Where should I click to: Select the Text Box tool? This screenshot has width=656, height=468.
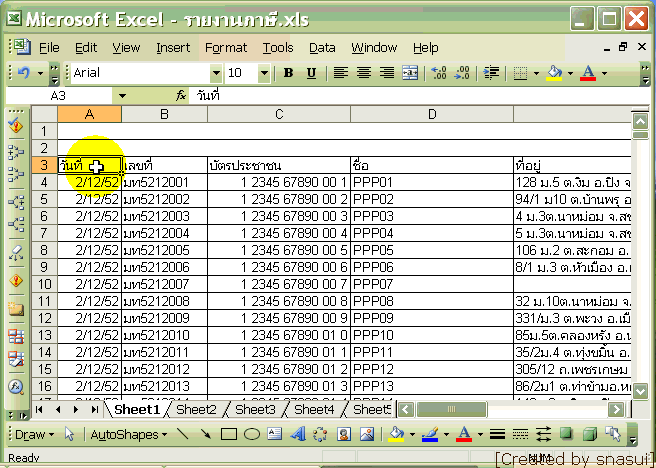coord(274,434)
